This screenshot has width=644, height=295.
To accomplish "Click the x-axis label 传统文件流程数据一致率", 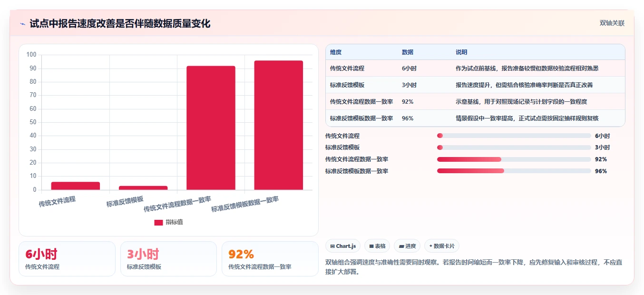I will [177, 204].
